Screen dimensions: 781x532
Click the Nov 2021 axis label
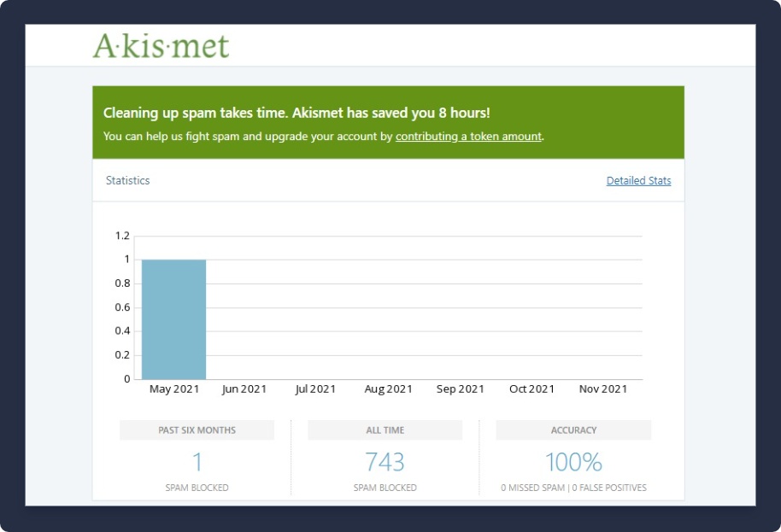(603, 389)
